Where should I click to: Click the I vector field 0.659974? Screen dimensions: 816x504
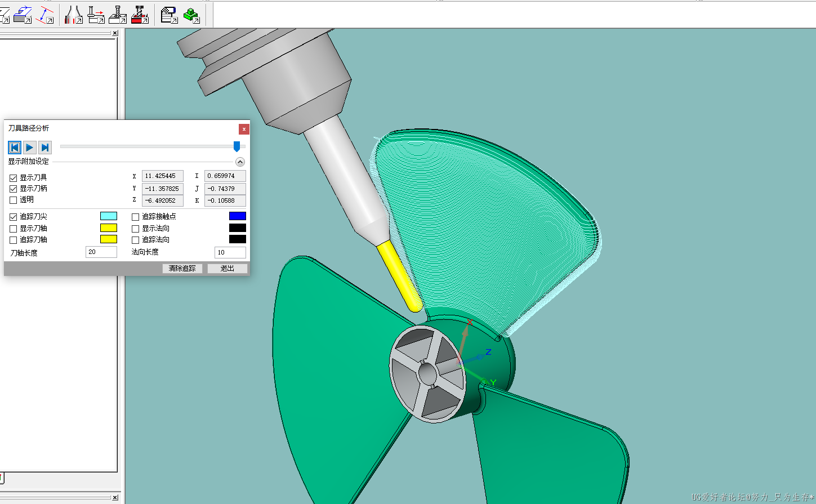225,176
